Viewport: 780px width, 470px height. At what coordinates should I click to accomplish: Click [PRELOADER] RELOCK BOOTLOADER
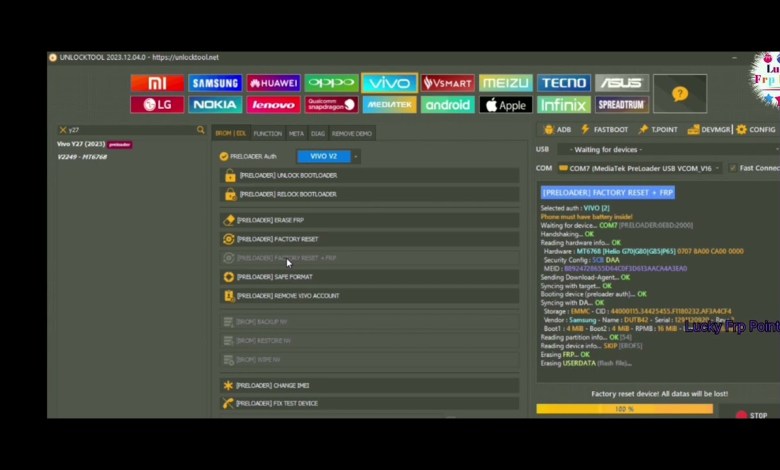click(370, 194)
